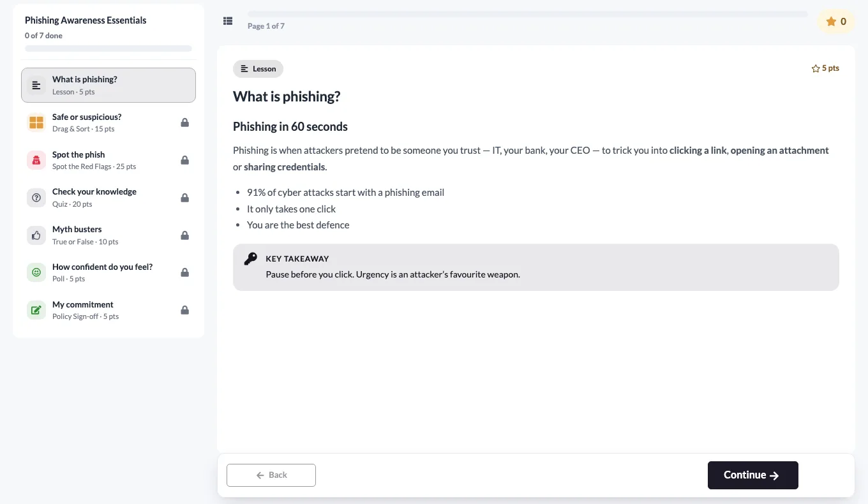This screenshot has height=504, width=868.
Task: Click the lock icon on Check your knowledge
Action: [184, 198]
